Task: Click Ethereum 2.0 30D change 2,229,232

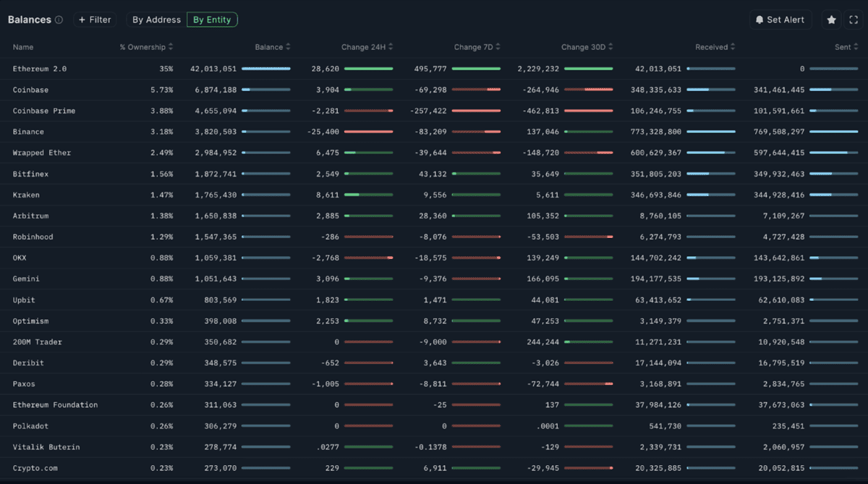Action: pos(538,69)
